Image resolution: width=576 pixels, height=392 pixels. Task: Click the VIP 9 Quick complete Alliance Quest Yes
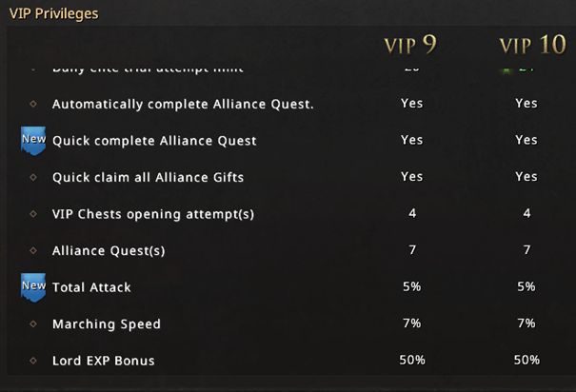click(412, 140)
